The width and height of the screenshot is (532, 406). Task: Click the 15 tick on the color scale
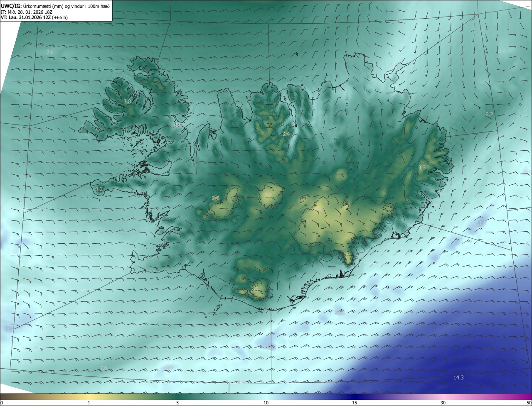(355, 403)
